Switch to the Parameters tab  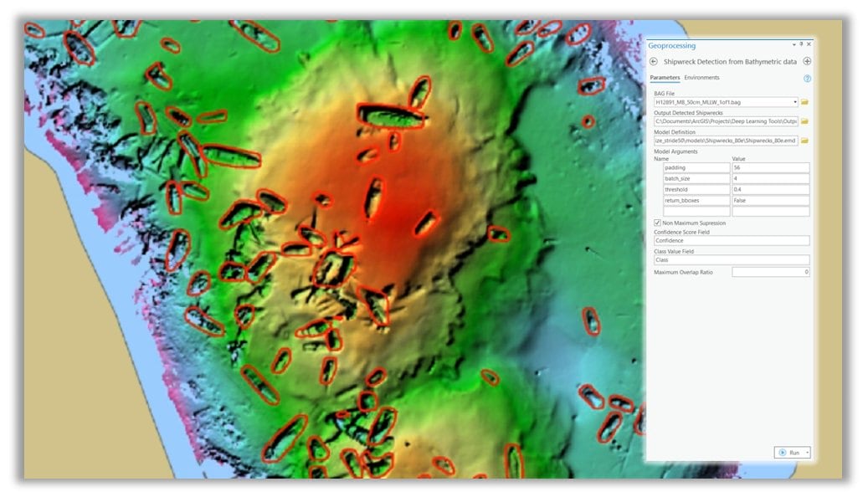[665, 78]
